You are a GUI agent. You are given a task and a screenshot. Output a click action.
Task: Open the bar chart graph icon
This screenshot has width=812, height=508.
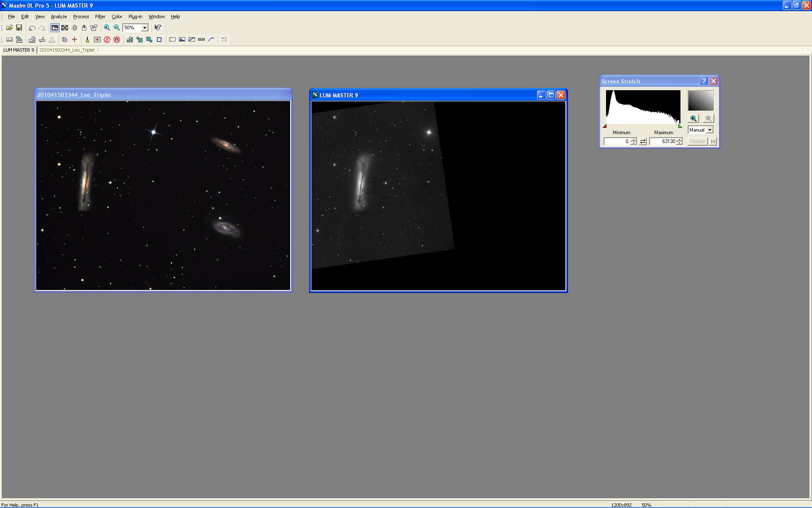(130, 39)
